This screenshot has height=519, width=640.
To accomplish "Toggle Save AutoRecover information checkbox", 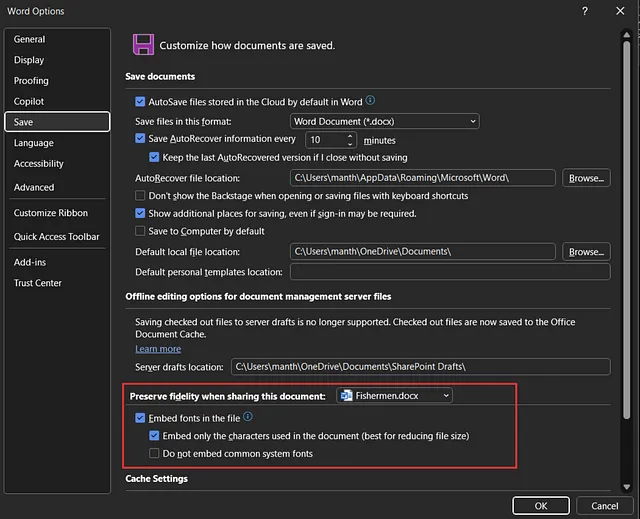I will click(x=140, y=138).
